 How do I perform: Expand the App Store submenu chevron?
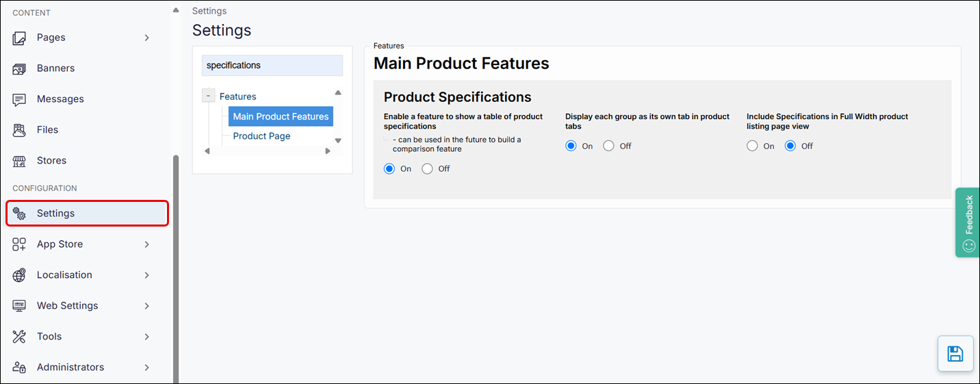146,244
